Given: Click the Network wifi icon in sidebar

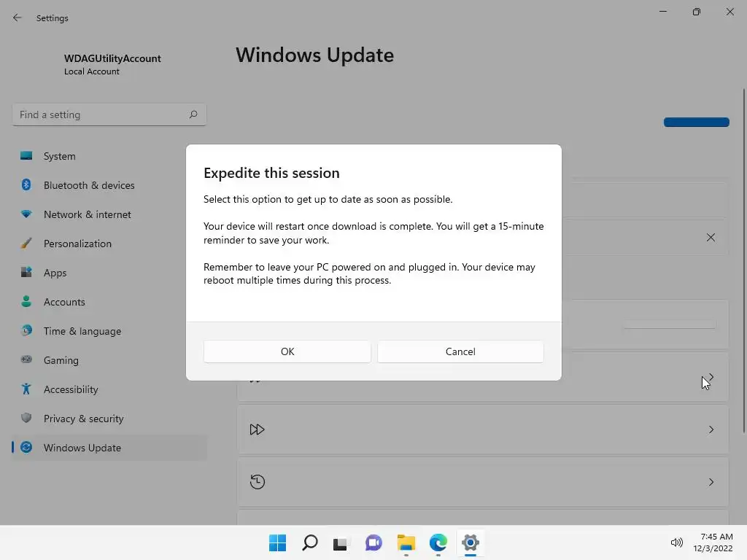Looking at the screenshot, I should pos(26,214).
